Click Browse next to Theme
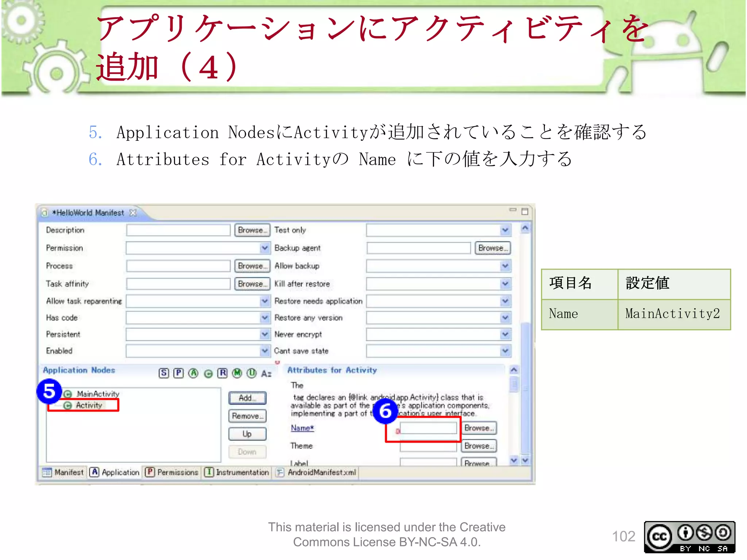This screenshot has height=560, width=747. point(479,446)
